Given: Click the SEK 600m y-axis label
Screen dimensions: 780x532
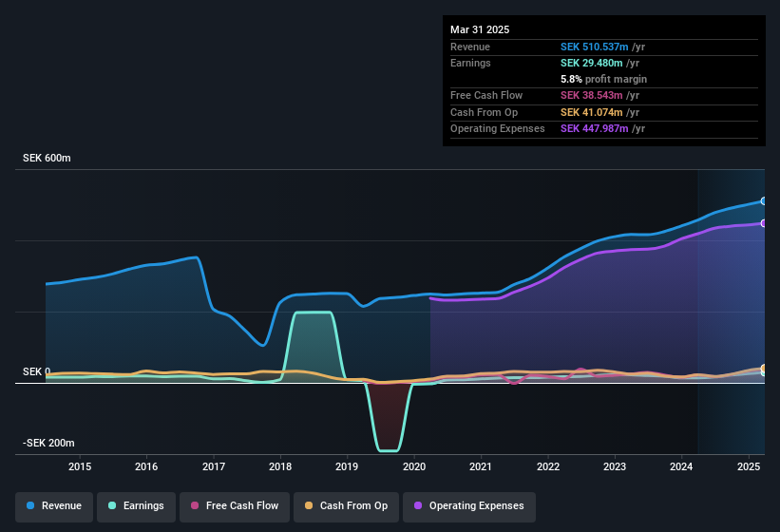Looking at the screenshot, I should click(47, 158).
